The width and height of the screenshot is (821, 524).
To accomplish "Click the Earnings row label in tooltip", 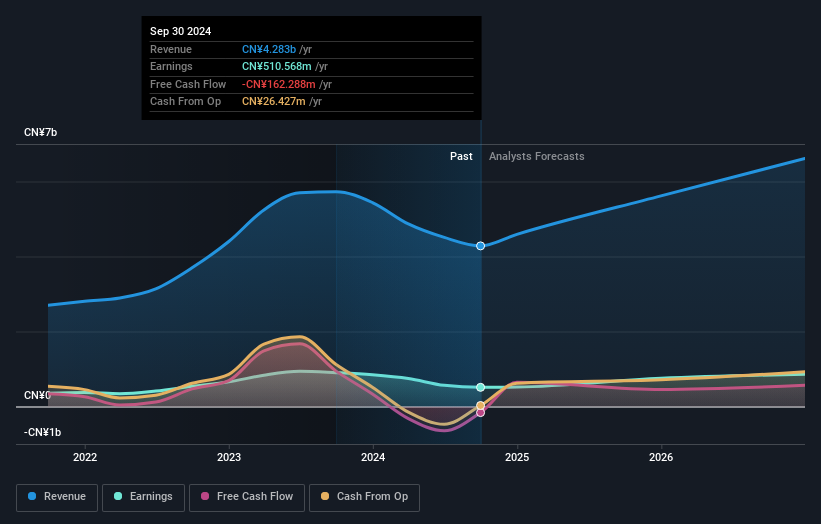I will pyautogui.click(x=171, y=66).
